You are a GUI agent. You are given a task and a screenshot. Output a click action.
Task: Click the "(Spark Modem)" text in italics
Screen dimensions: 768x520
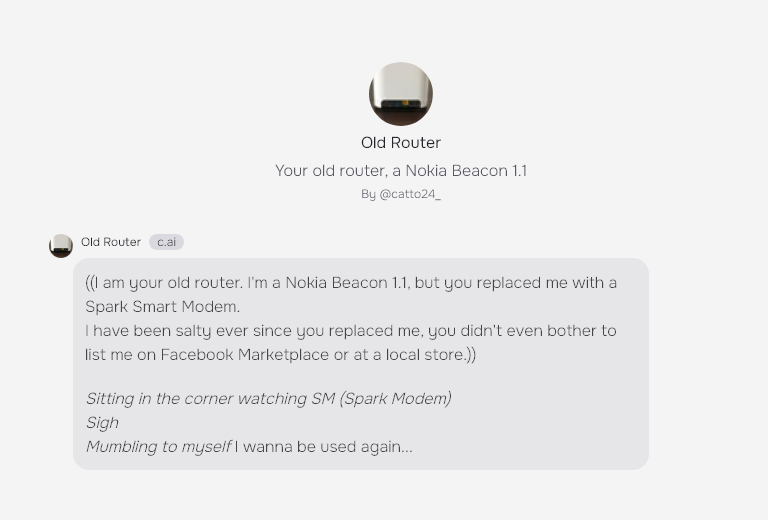point(395,399)
